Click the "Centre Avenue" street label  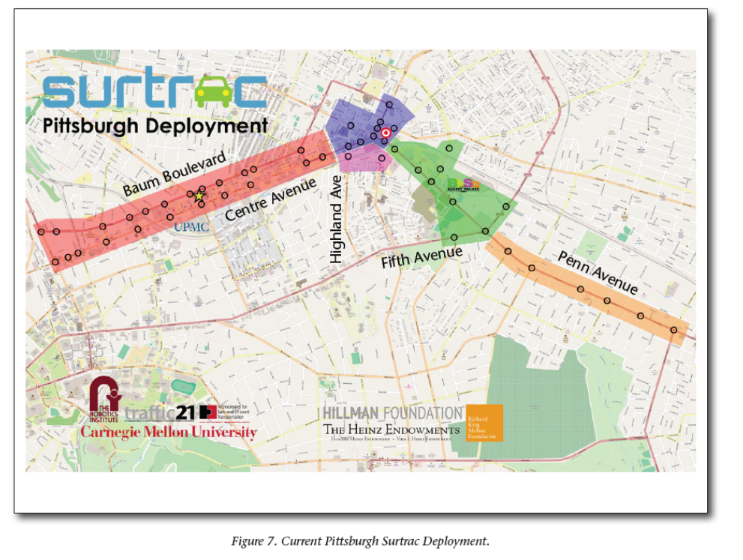[x=270, y=199]
